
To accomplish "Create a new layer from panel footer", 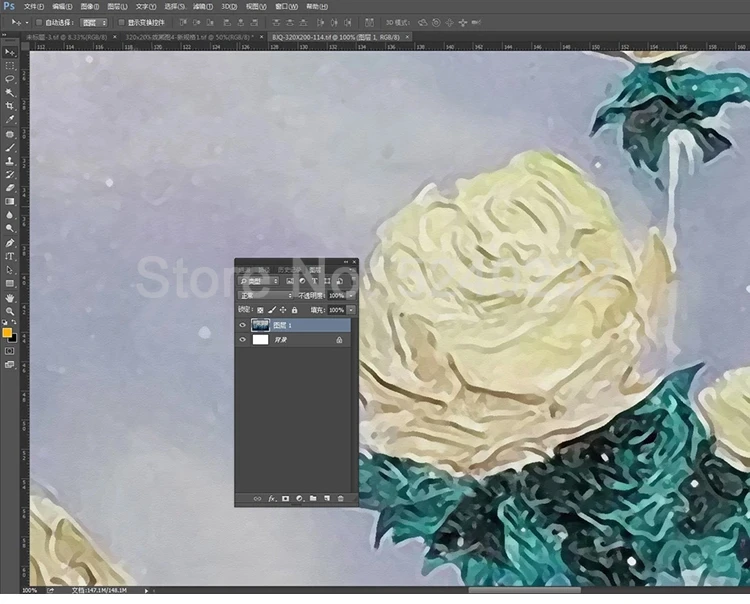I will pyautogui.click(x=326, y=498).
